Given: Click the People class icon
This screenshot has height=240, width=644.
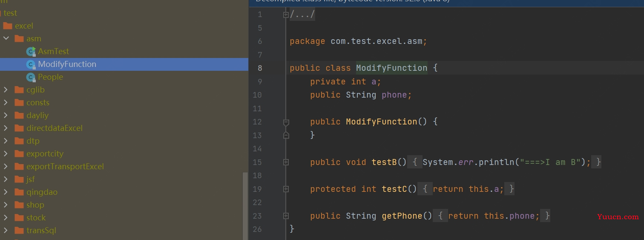Looking at the screenshot, I should point(31,77).
